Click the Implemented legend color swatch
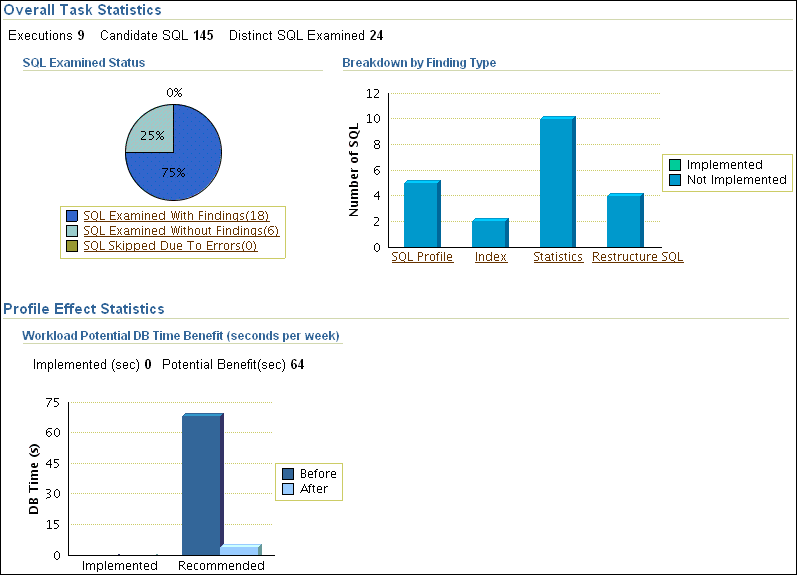797x575 pixels. click(x=675, y=165)
